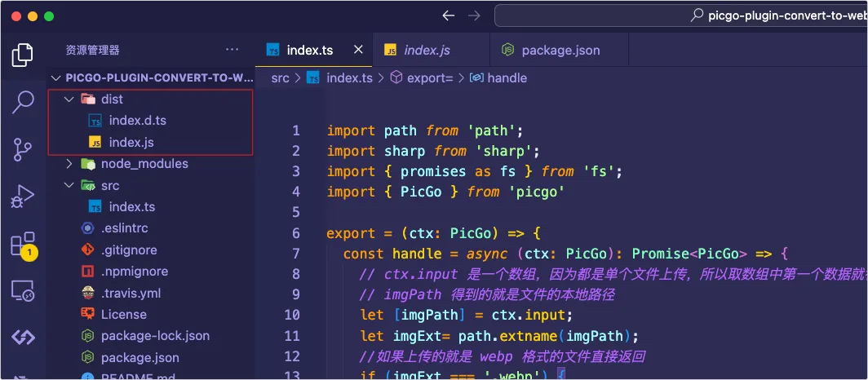Click the picgo-plugin-convert-to-webp search box
Viewport: 868px width, 380px height.
pyautogui.click(x=681, y=15)
